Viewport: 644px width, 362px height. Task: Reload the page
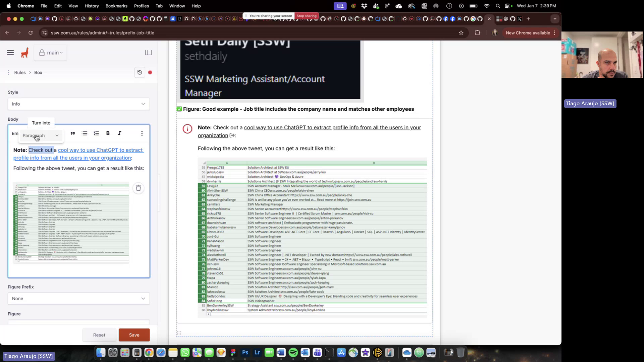tap(31, 33)
